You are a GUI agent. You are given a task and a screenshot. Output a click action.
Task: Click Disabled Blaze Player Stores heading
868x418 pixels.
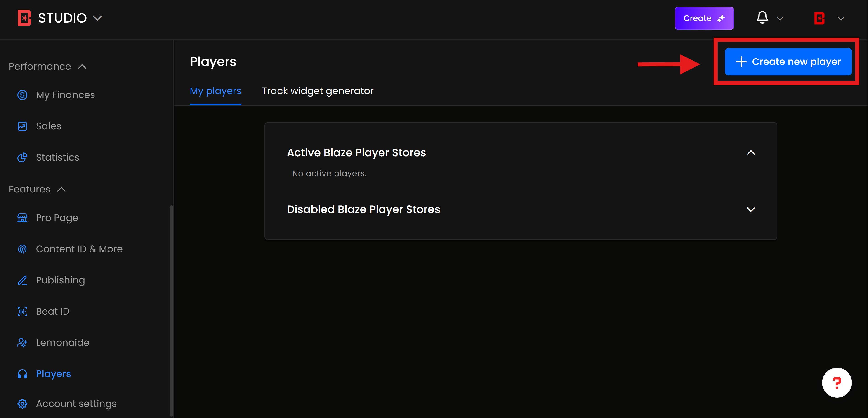point(363,209)
